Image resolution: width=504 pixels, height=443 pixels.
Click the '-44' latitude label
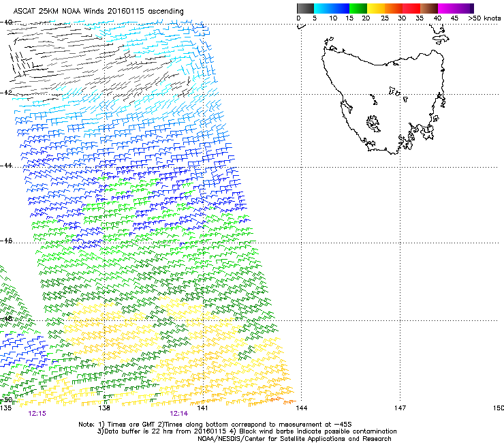coord(6,166)
